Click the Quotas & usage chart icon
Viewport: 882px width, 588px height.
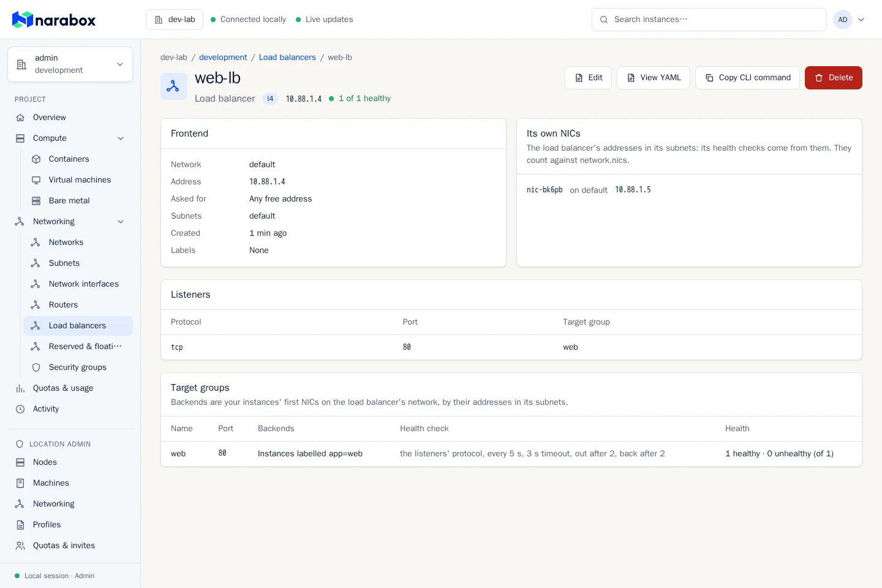click(x=20, y=388)
